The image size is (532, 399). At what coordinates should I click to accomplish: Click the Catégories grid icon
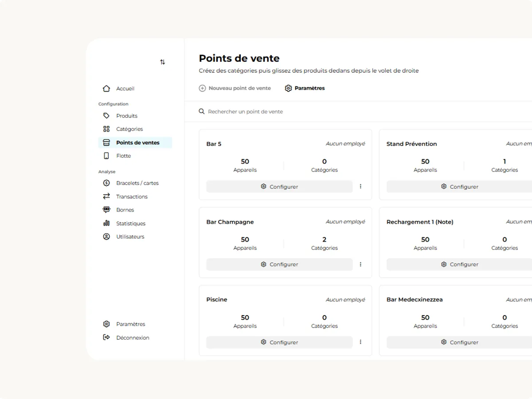[x=106, y=129]
